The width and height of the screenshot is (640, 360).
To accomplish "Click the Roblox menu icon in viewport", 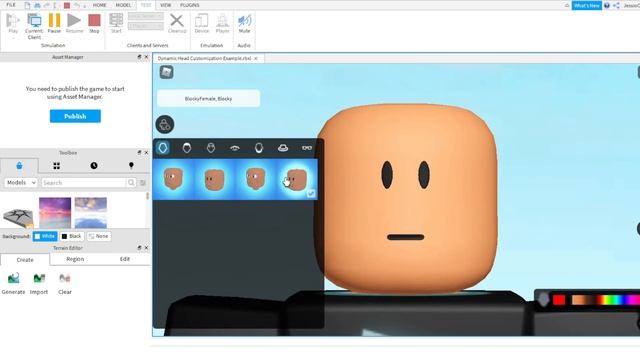I will [166, 72].
